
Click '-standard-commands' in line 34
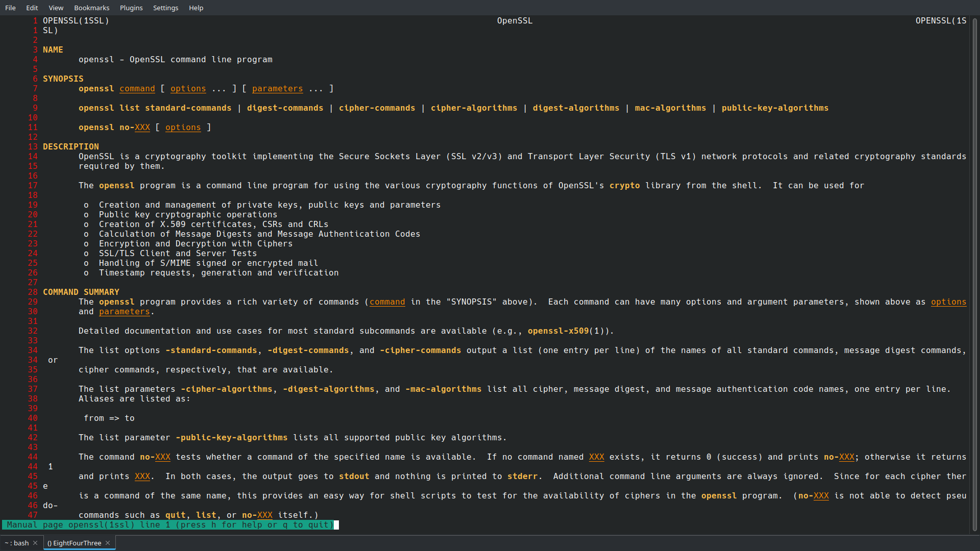click(x=211, y=350)
